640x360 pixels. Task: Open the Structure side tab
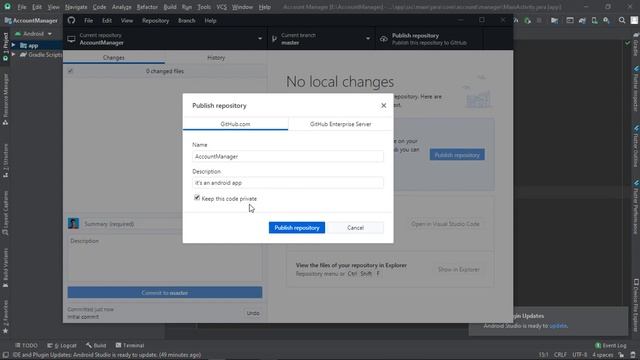click(5, 160)
